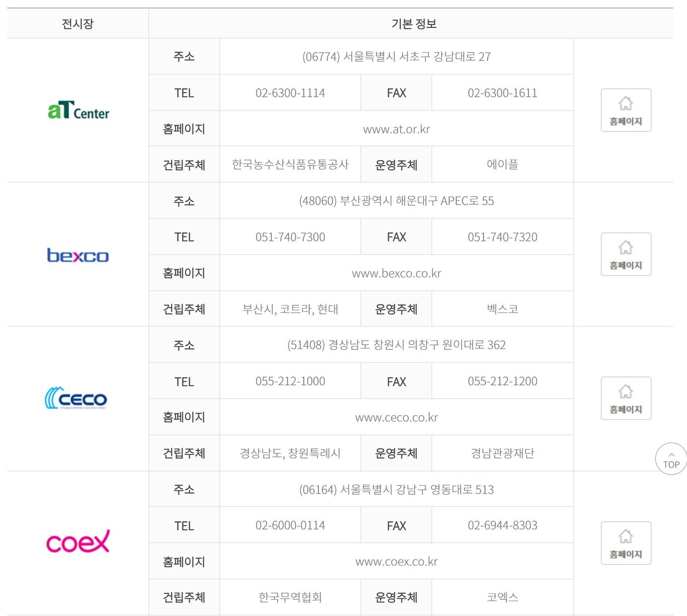Click the operator cell 경남관광재단
687x616 pixels.
[x=502, y=453]
